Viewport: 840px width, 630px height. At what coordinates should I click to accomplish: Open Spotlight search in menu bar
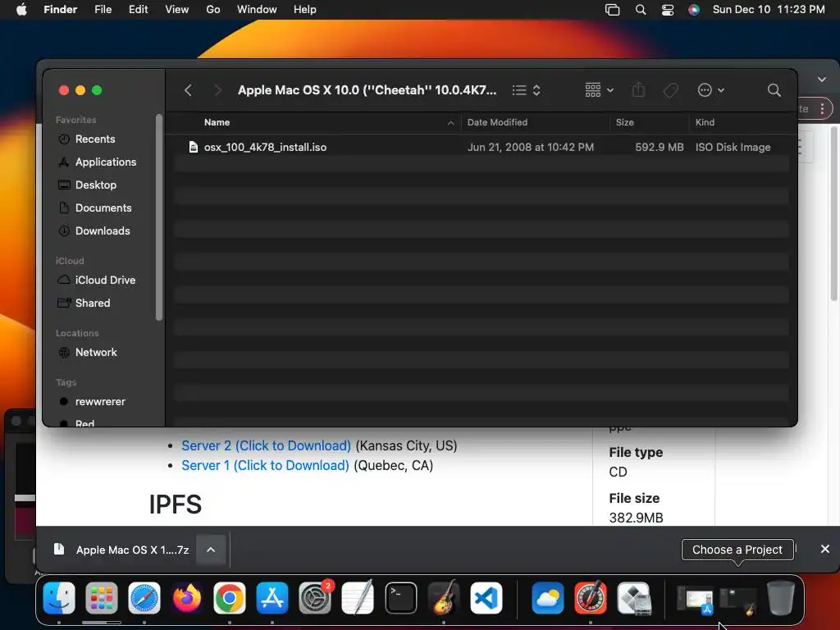(640, 10)
